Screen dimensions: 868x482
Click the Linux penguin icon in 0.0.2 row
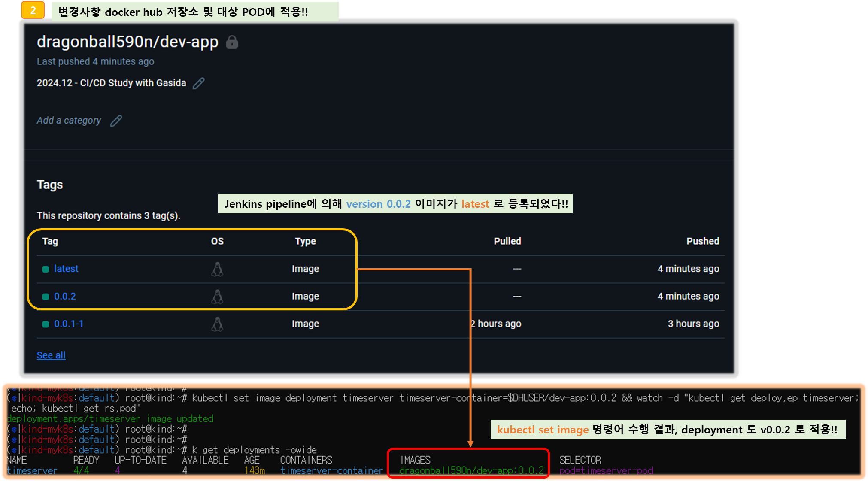(x=217, y=297)
